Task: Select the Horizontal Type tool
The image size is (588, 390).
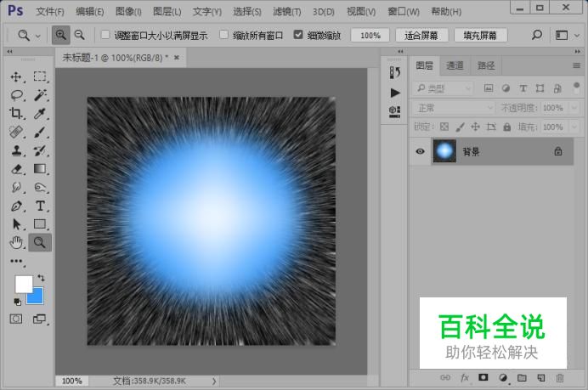Action: [40, 206]
